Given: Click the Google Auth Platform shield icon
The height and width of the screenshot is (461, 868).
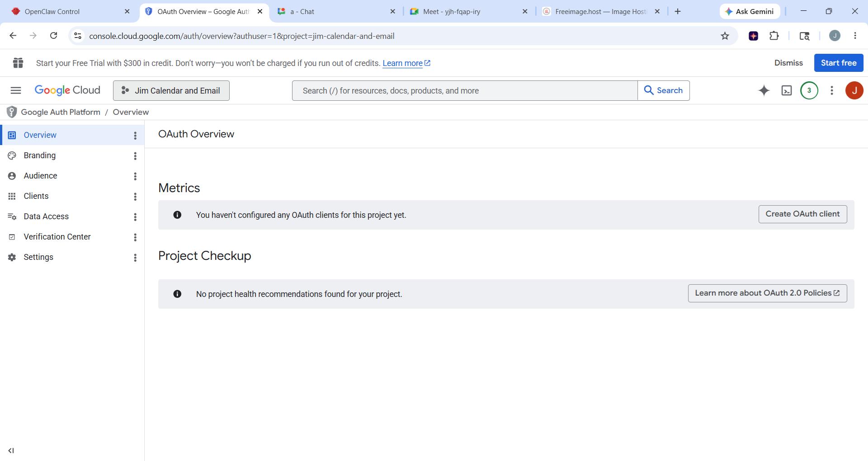Looking at the screenshot, I should click(x=12, y=112).
